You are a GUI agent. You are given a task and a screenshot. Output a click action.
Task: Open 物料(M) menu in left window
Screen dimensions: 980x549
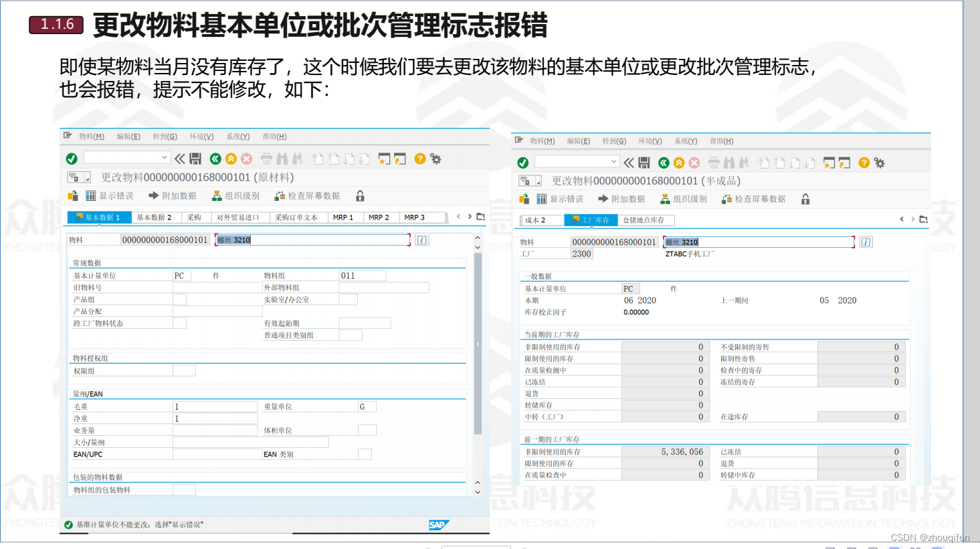pos(92,137)
